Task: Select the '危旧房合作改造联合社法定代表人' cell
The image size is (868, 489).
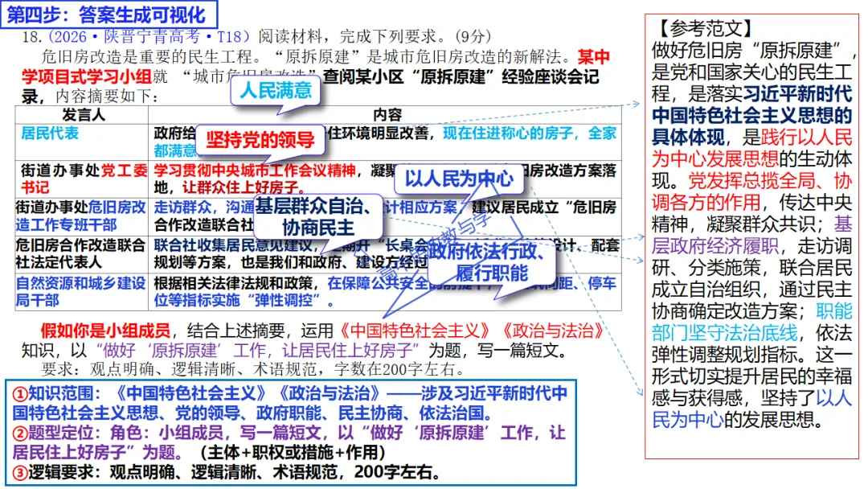Action: 82,253
